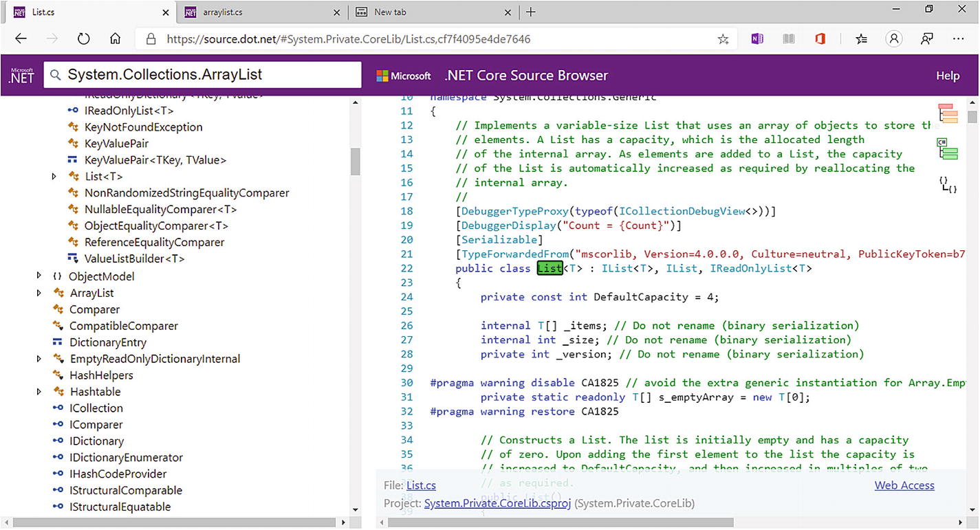Open the Office extension icon
The height and width of the screenshot is (530, 980).
click(820, 39)
